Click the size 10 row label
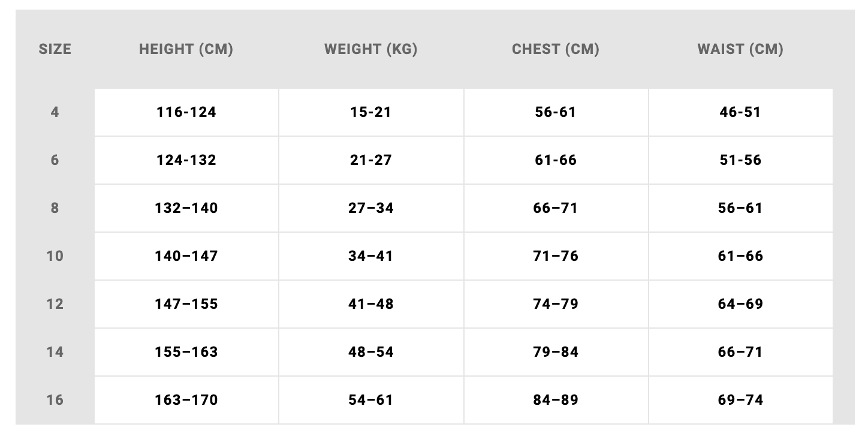Viewport: 868px width, 445px height. tap(55, 256)
